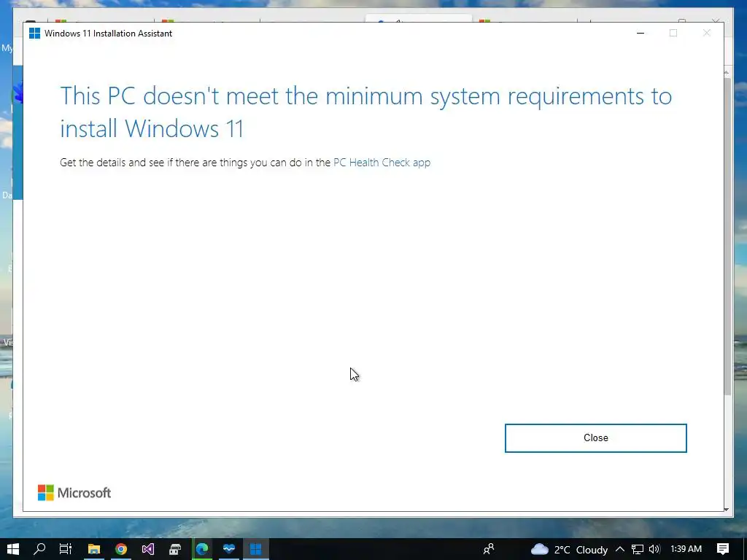This screenshot has width=747, height=560.
Task: Open Google Chrome from the taskbar
Action: (x=121, y=549)
